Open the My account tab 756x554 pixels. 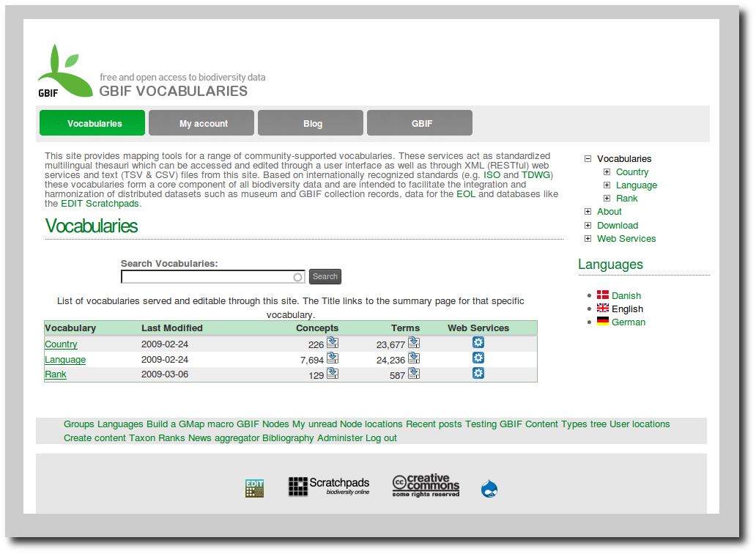(201, 123)
